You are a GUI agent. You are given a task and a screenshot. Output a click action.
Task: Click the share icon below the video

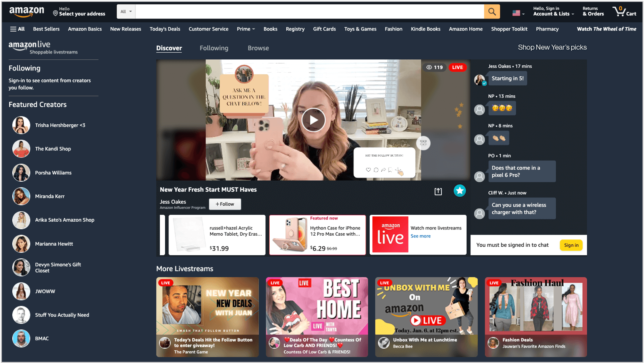pos(438,191)
